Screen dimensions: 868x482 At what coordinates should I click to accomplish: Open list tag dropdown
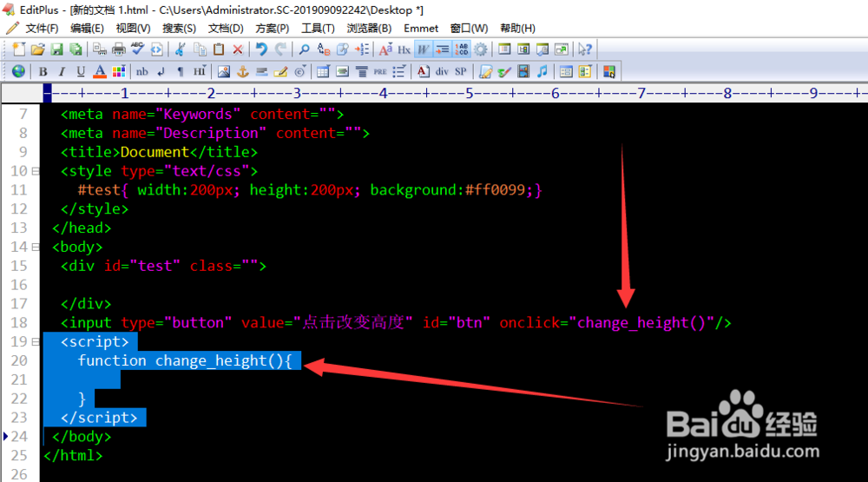[x=399, y=71]
